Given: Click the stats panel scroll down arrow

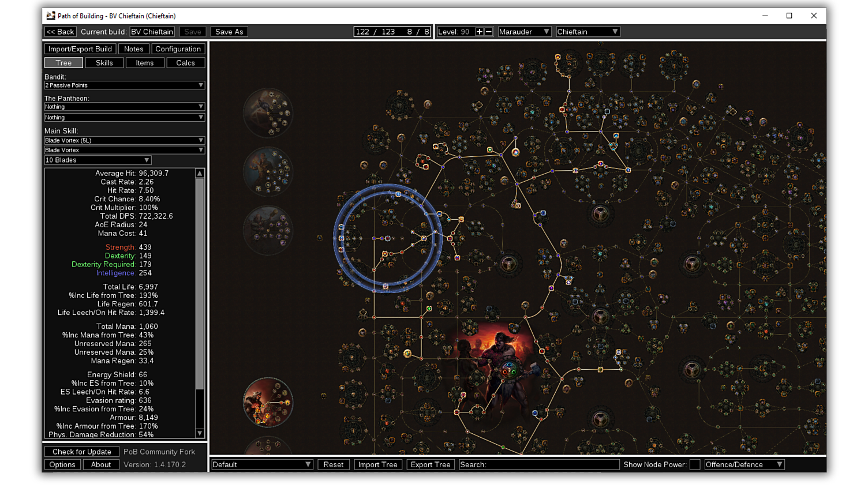Looking at the screenshot, I should click(200, 433).
